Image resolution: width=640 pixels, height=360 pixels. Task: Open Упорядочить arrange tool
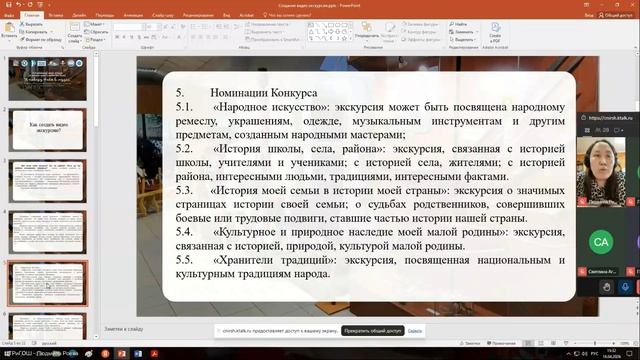pyautogui.click(x=367, y=31)
